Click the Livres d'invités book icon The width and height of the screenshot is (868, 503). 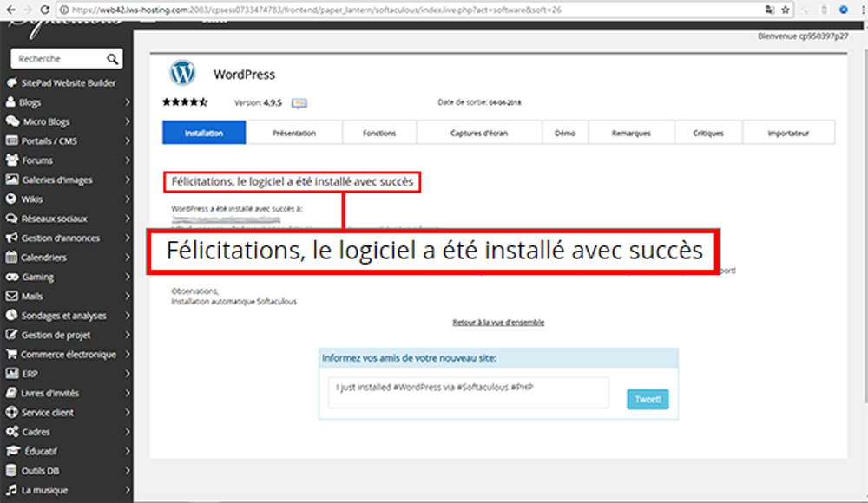click(11, 392)
